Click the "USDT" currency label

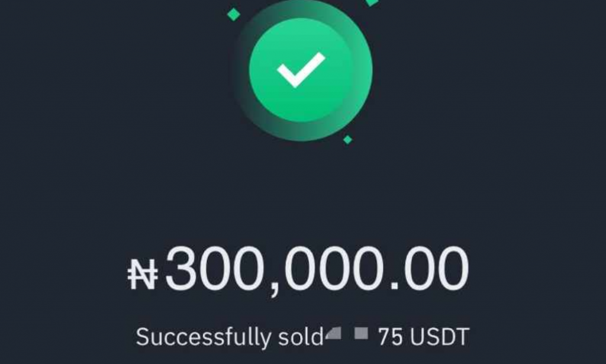click(439, 336)
